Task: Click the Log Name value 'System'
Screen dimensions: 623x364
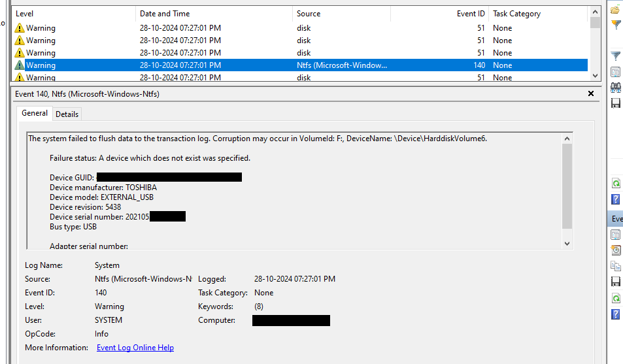Action: [x=107, y=265]
